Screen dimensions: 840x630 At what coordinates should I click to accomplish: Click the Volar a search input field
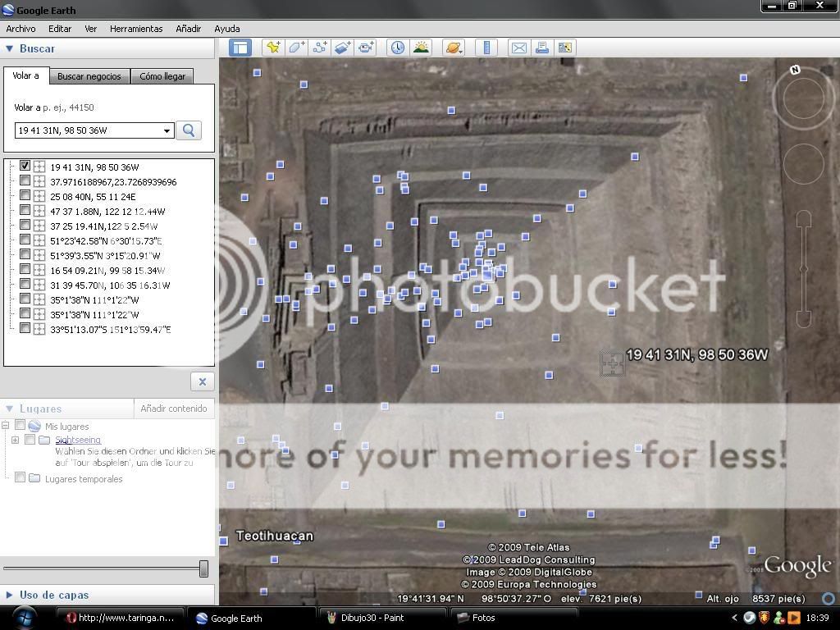point(88,130)
